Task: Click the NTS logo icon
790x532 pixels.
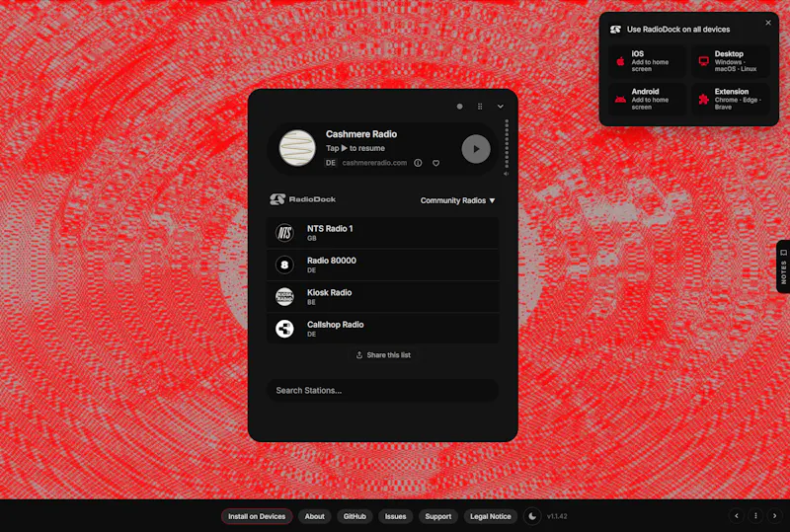Action: pos(284,233)
